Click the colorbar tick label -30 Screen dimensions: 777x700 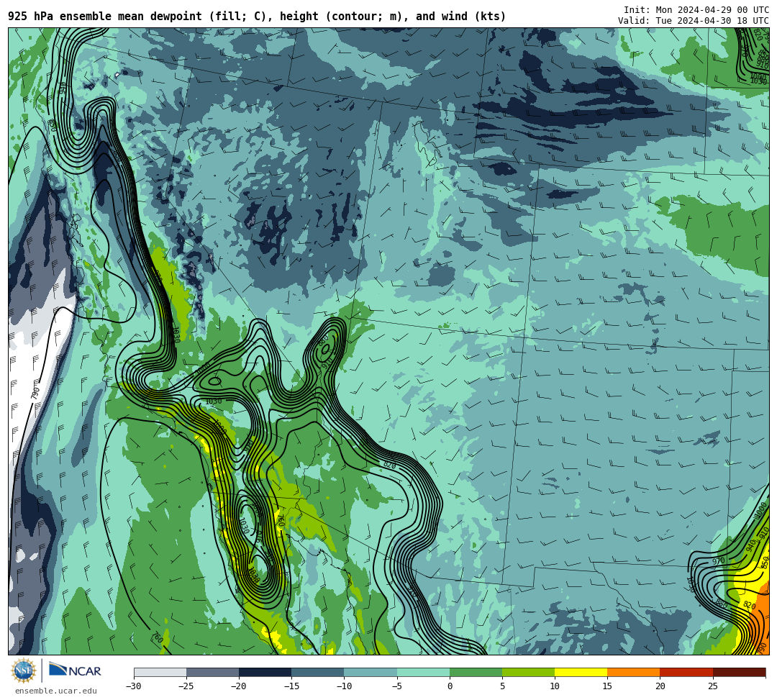pos(134,686)
